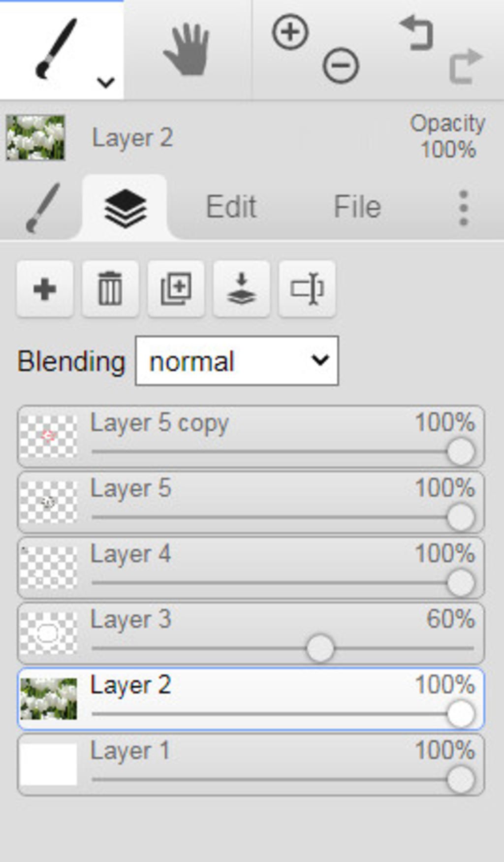Switch to the File tab
The height and width of the screenshot is (862, 504).
[357, 207]
